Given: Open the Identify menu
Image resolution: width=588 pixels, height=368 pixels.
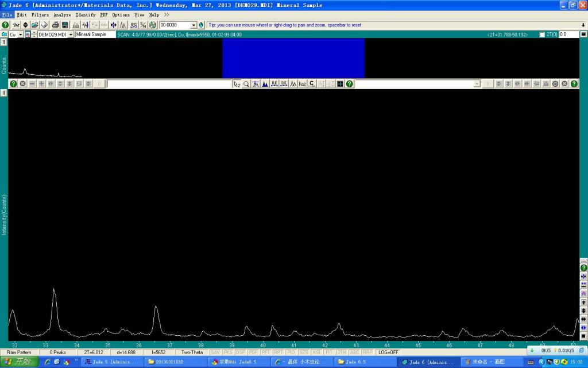Looking at the screenshot, I should [86, 14].
